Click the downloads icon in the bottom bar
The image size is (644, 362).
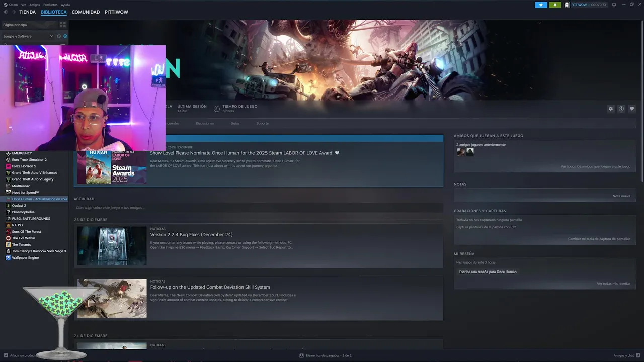tap(302, 355)
